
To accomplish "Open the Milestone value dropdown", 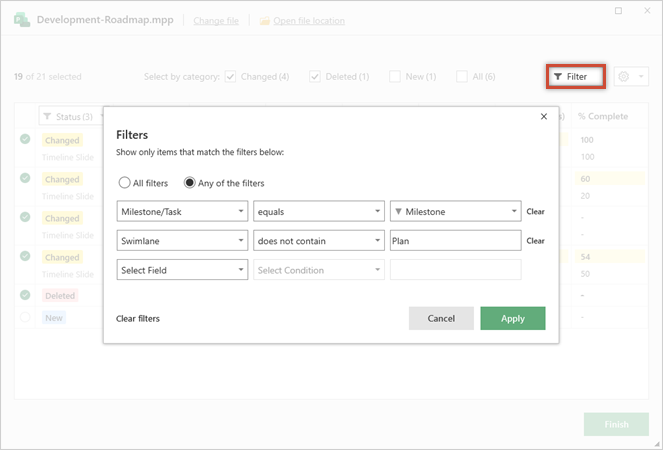I will coord(455,212).
